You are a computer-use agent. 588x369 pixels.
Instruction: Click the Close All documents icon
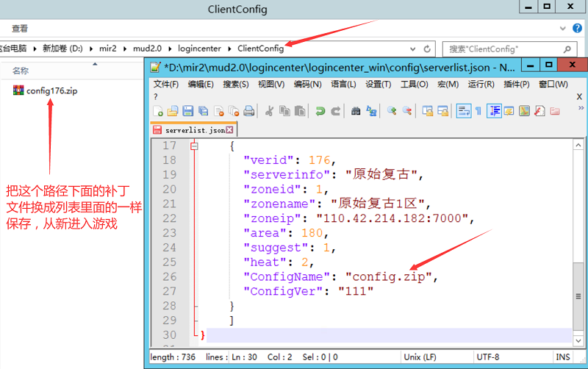(x=234, y=111)
